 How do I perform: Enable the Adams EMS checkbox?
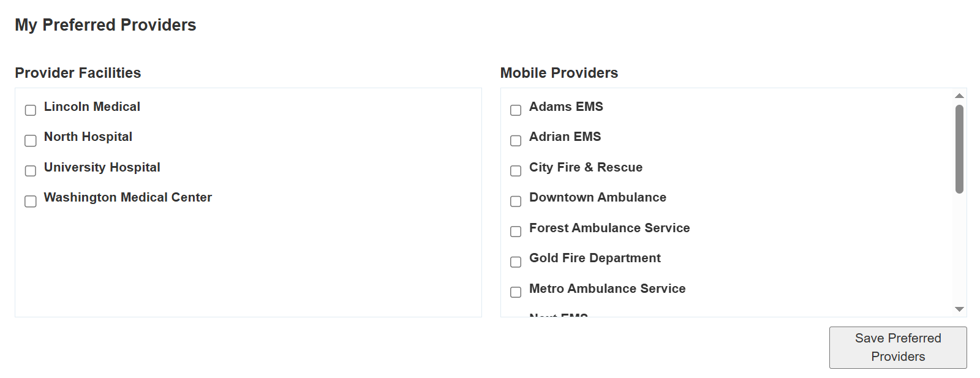[x=515, y=110]
